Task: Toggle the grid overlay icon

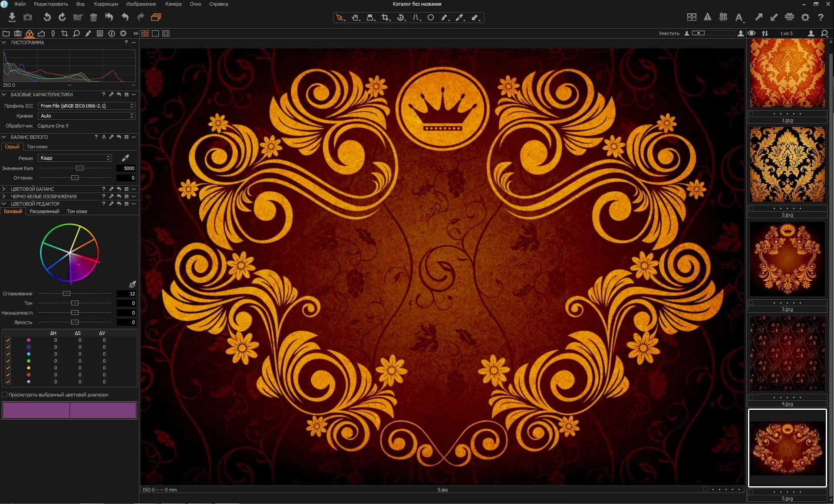Action: 723,17
